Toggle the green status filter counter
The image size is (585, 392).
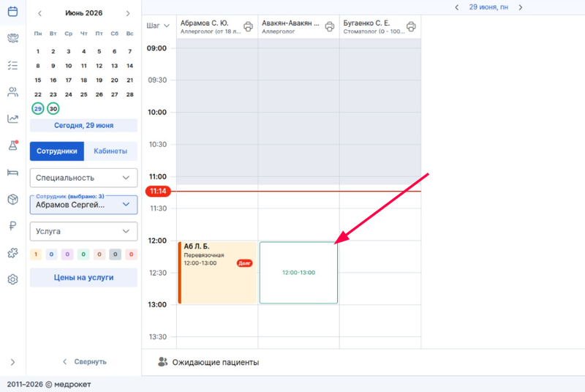[83, 255]
